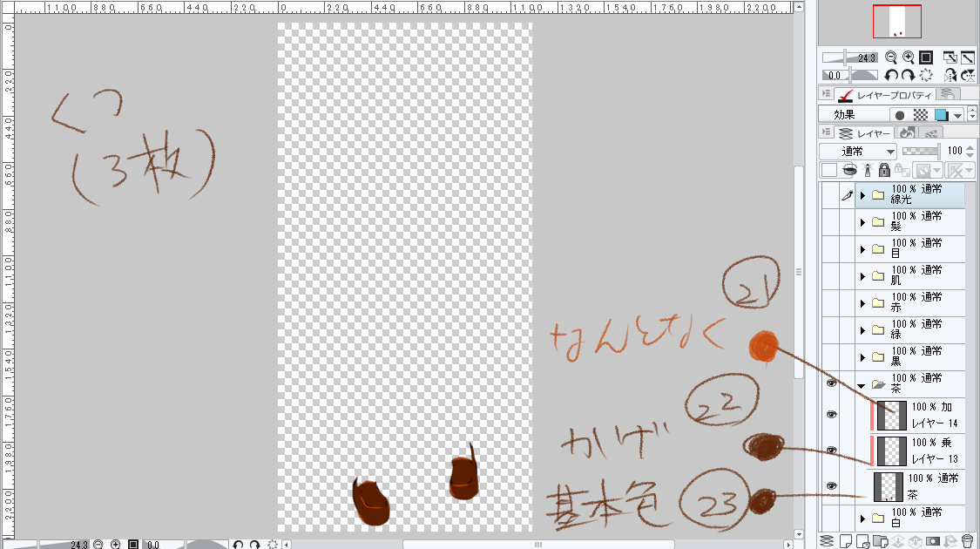Click border effect circle icon
The height and width of the screenshot is (549, 980).
(x=898, y=115)
